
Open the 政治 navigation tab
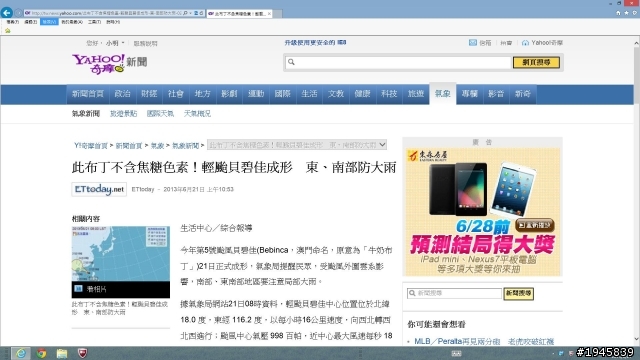pos(122,94)
